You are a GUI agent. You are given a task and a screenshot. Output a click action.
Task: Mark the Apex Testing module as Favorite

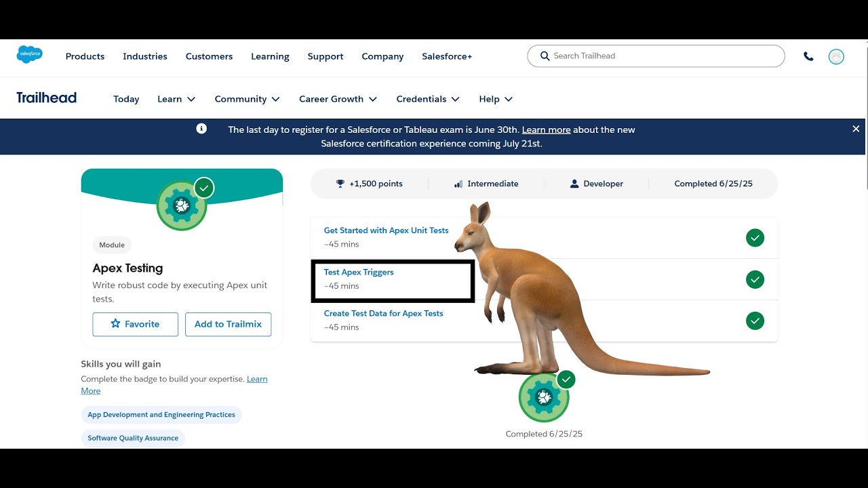pyautogui.click(x=136, y=324)
